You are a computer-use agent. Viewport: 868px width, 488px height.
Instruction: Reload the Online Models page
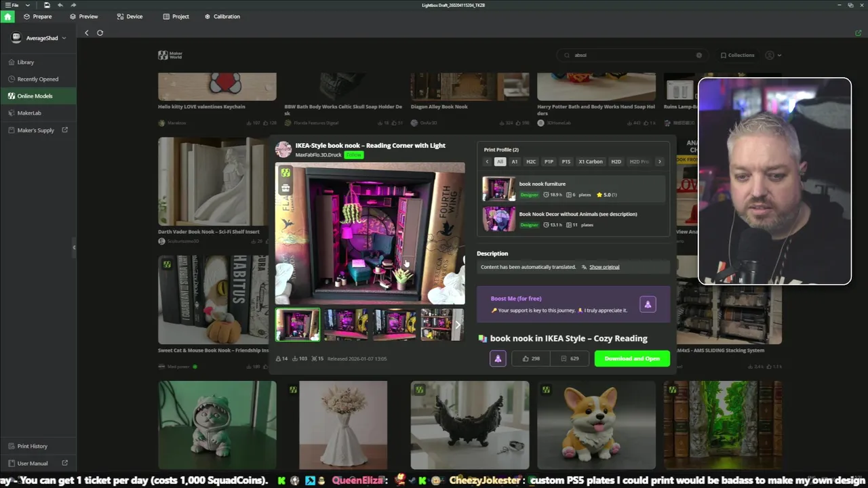tap(100, 33)
